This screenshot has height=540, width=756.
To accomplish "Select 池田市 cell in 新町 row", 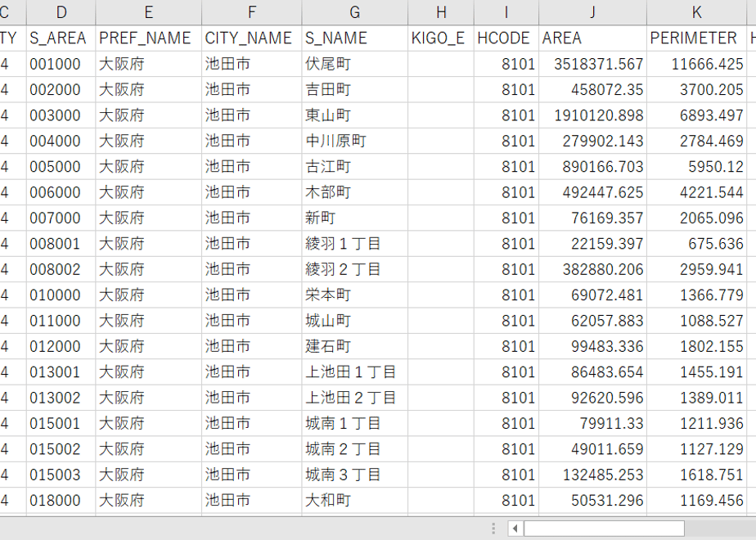I will (252, 218).
